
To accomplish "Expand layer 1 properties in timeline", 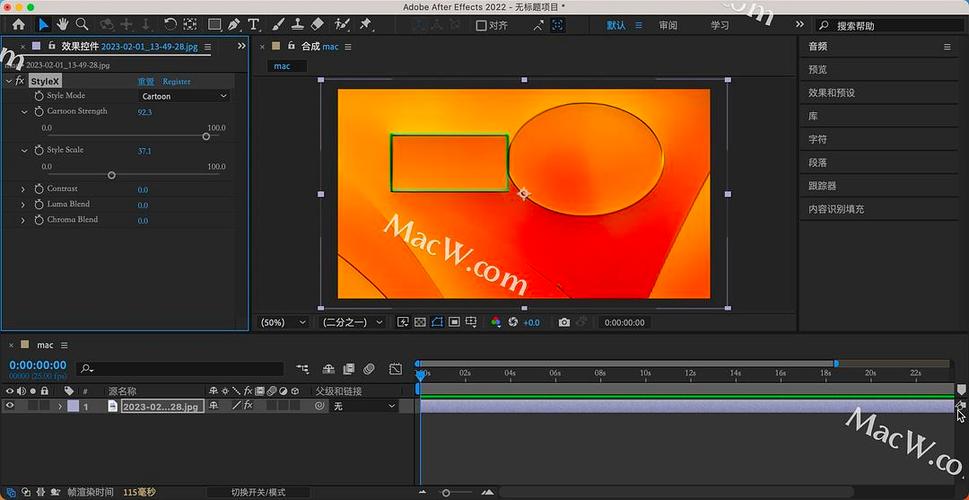I will click(60, 407).
